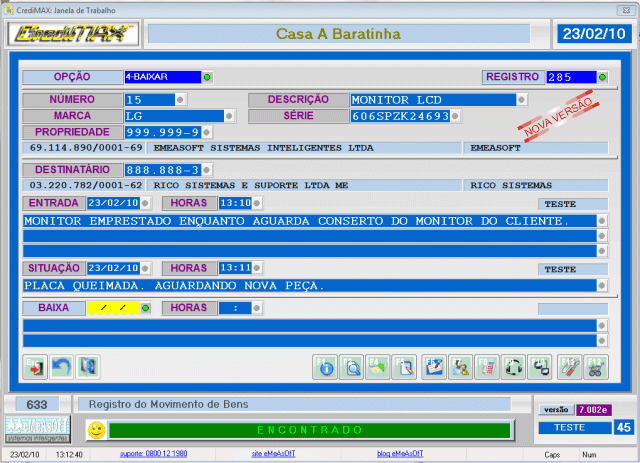Screen dimensions: 640x463
Task: Open the suporte 0800 12 1980 link
Action: [x=151, y=455]
